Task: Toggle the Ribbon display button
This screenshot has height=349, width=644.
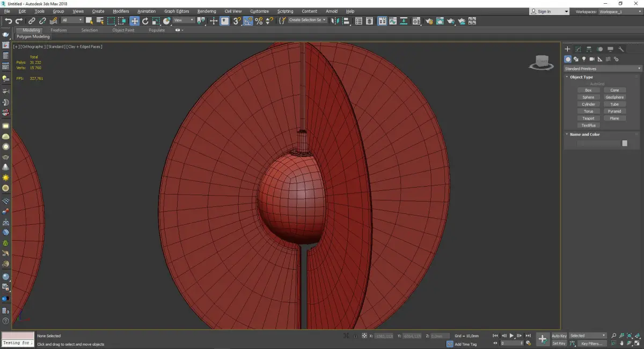Action: pos(382,21)
